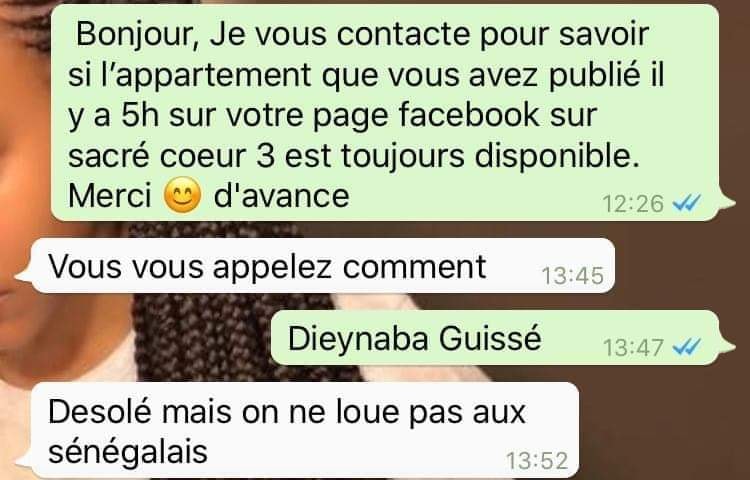
Task: Tap the Vous vous appelez comment message
Action: (x=323, y=266)
